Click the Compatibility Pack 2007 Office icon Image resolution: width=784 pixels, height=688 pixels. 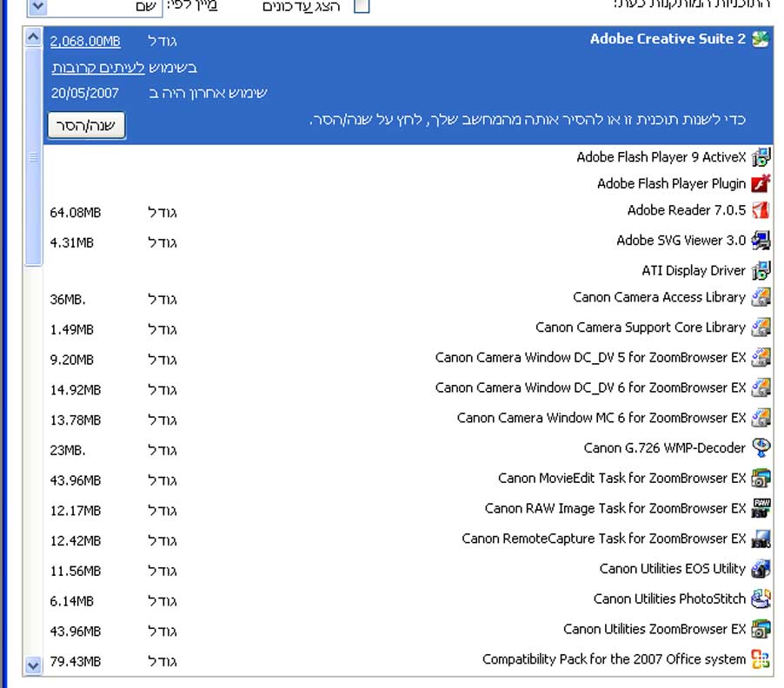coord(761,659)
